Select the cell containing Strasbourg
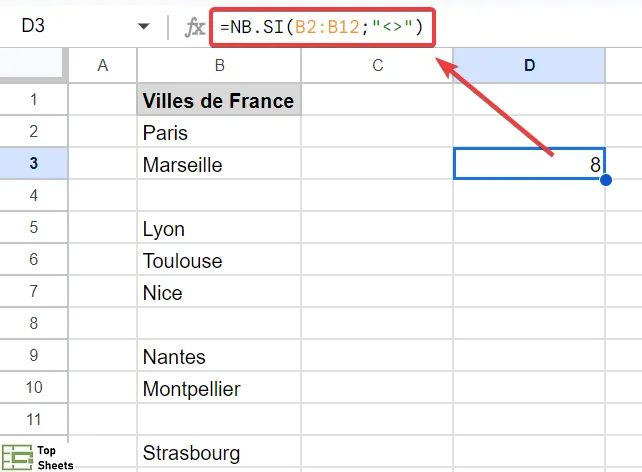Viewport: 642px width, 472px height. (219, 450)
